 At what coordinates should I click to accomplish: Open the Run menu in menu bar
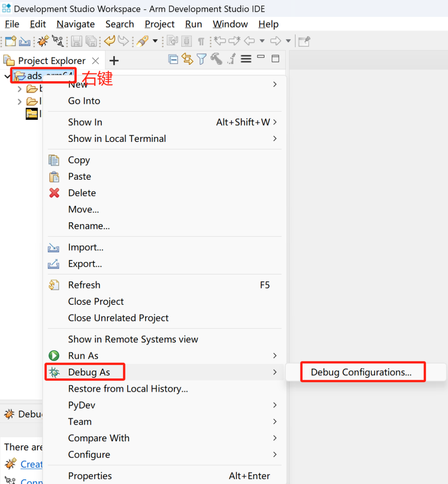point(193,24)
